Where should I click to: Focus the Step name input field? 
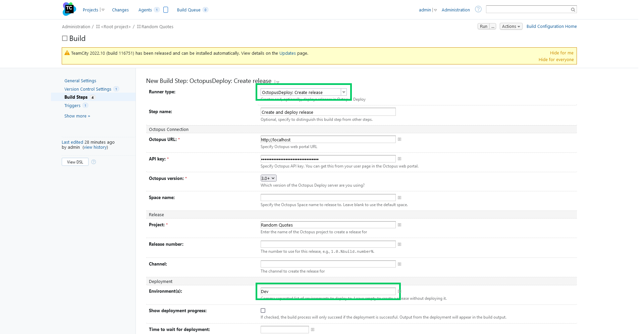click(x=328, y=112)
